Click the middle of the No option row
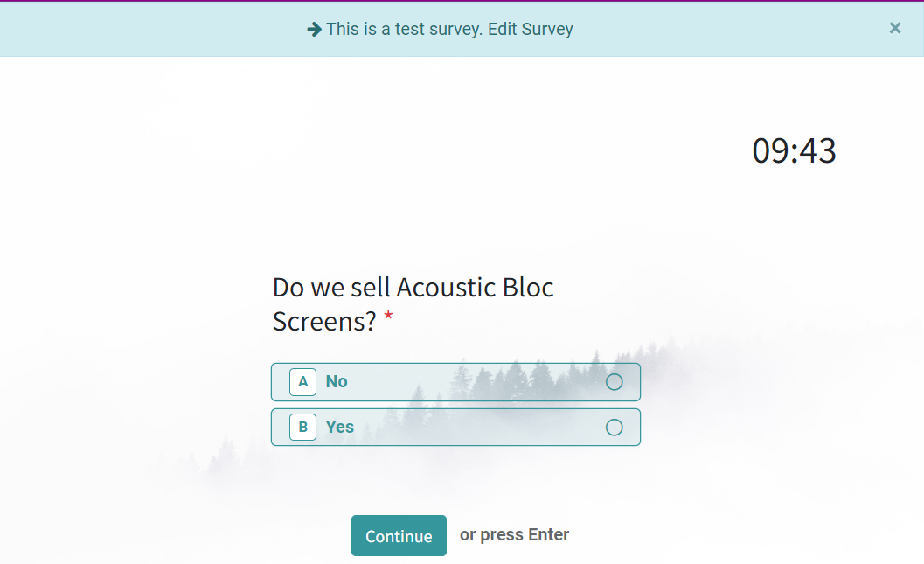Image resolution: width=924 pixels, height=564 pixels. [x=455, y=382]
